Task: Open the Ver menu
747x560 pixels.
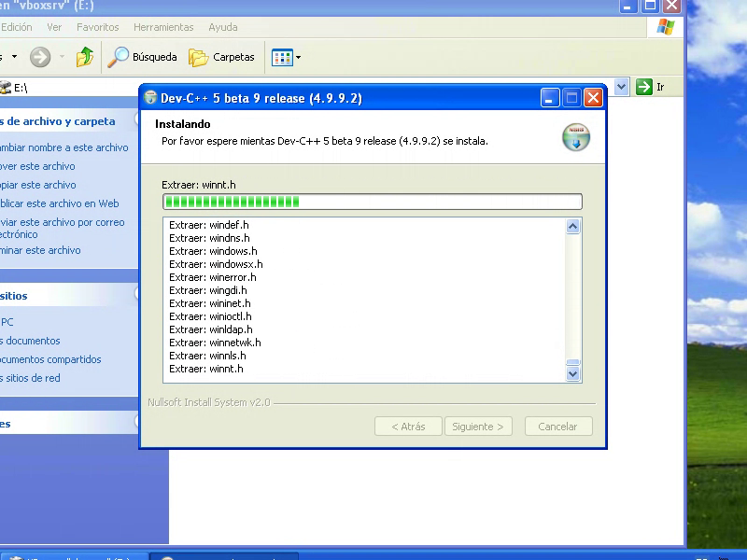Action: pyautogui.click(x=54, y=27)
